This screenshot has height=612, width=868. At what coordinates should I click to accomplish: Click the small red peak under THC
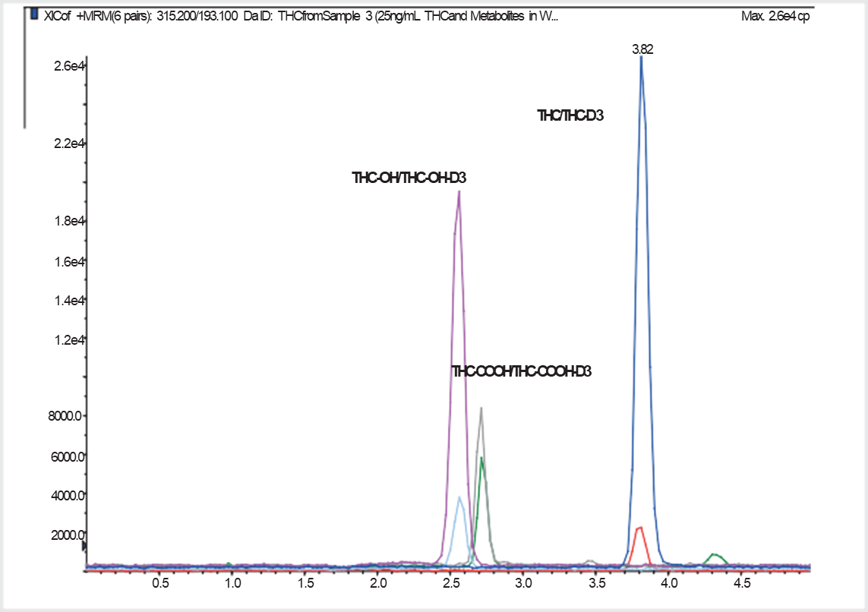(639, 529)
